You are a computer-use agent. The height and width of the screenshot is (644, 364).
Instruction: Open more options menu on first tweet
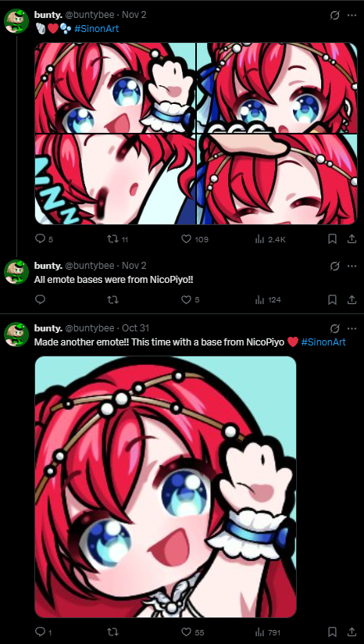point(352,15)
